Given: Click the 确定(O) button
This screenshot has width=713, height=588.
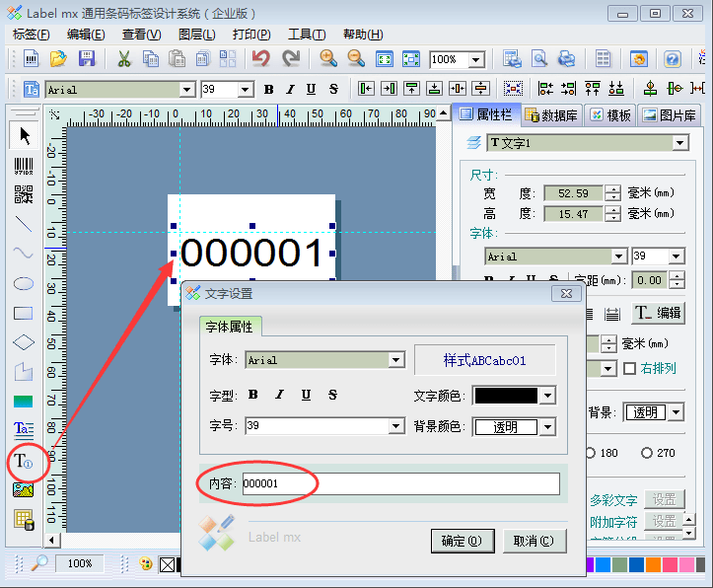Looking at the screenshot, I should pos(463,541).
